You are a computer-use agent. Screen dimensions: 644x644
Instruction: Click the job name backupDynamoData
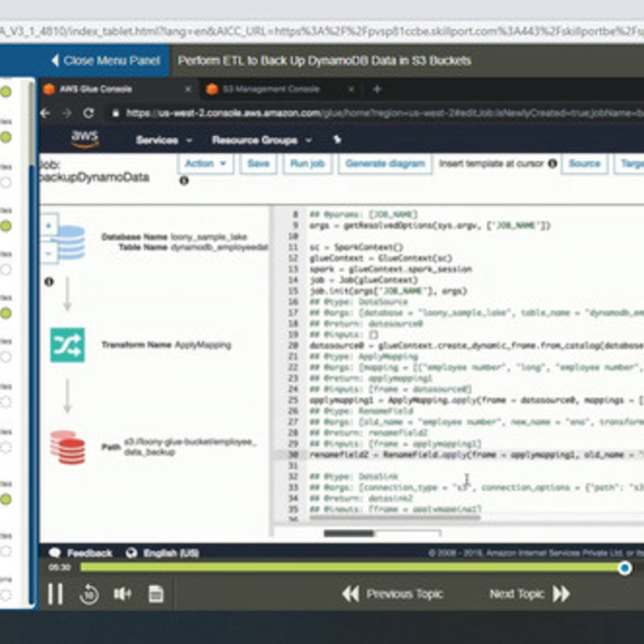(x=93, y=177)
